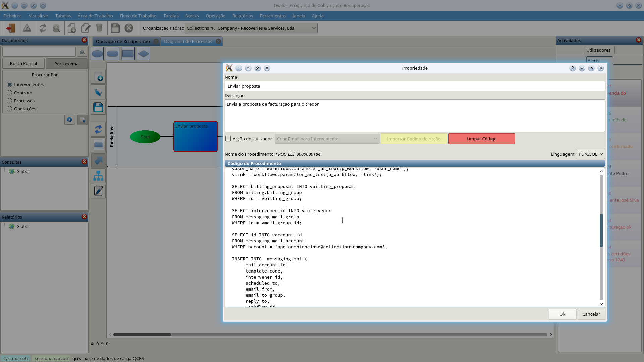Select the diamond shape tool
The height and width of the screenshot is (362, 644).
pos(143,54)
